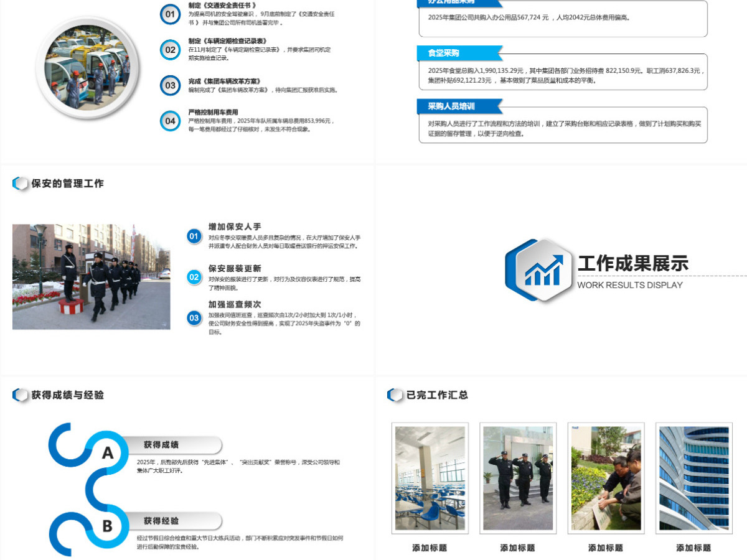
Task: Select the photo of men tending flowerbed
Action: (606, 478)
